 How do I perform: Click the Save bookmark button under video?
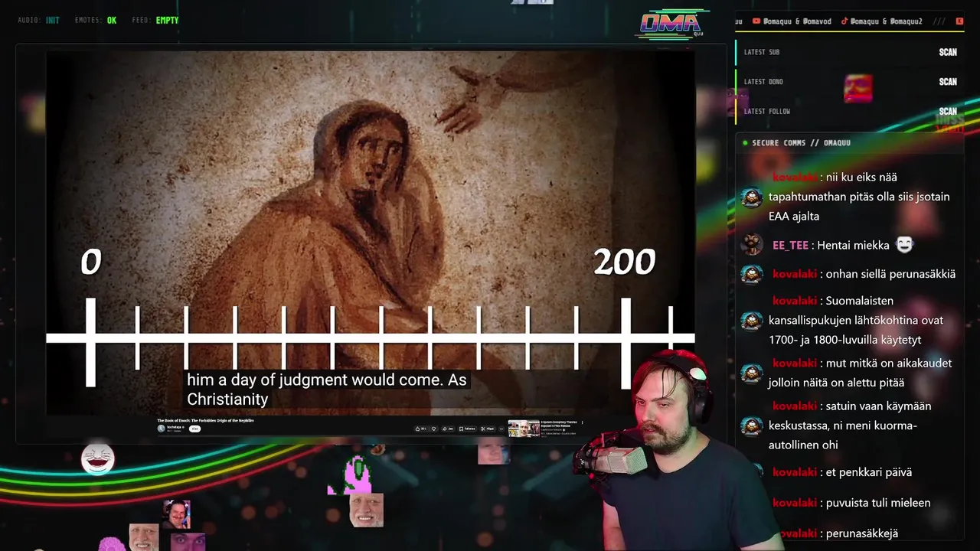(467, 429)
